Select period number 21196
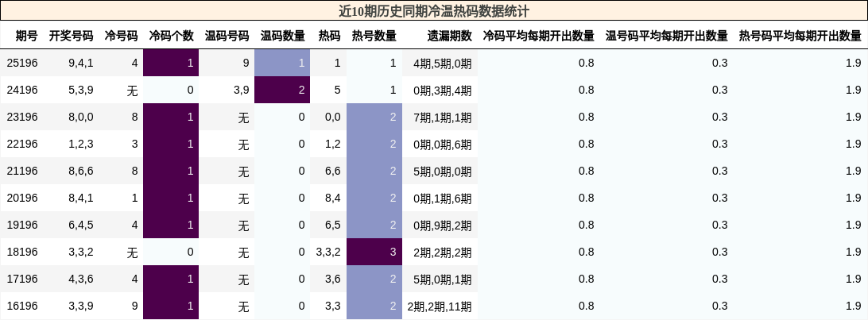The height and width of the screenshot is (320, 868). coord(22,171)
